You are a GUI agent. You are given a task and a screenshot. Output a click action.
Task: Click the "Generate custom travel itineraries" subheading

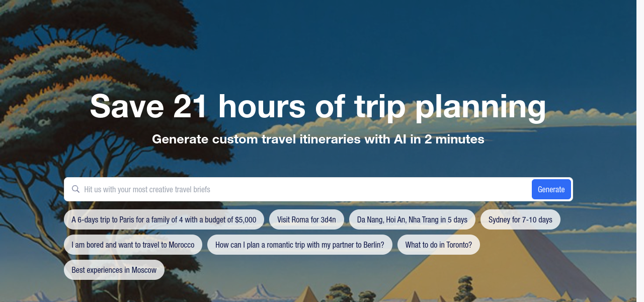[318, 139]
